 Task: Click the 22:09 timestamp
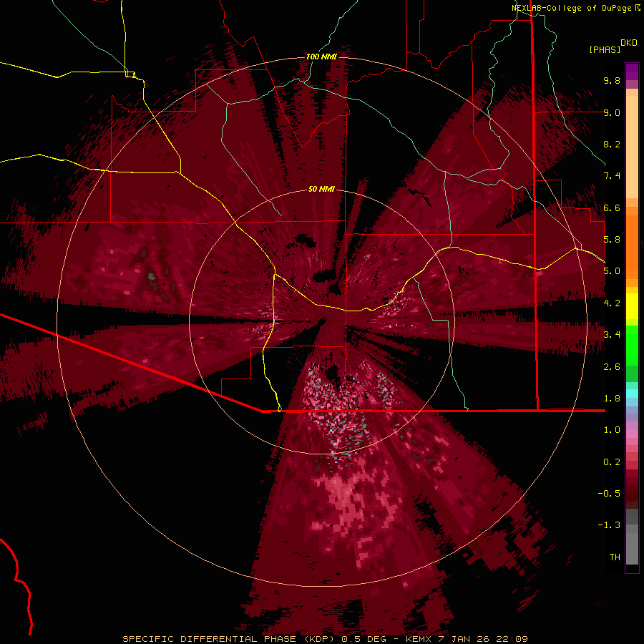(513, 639)
